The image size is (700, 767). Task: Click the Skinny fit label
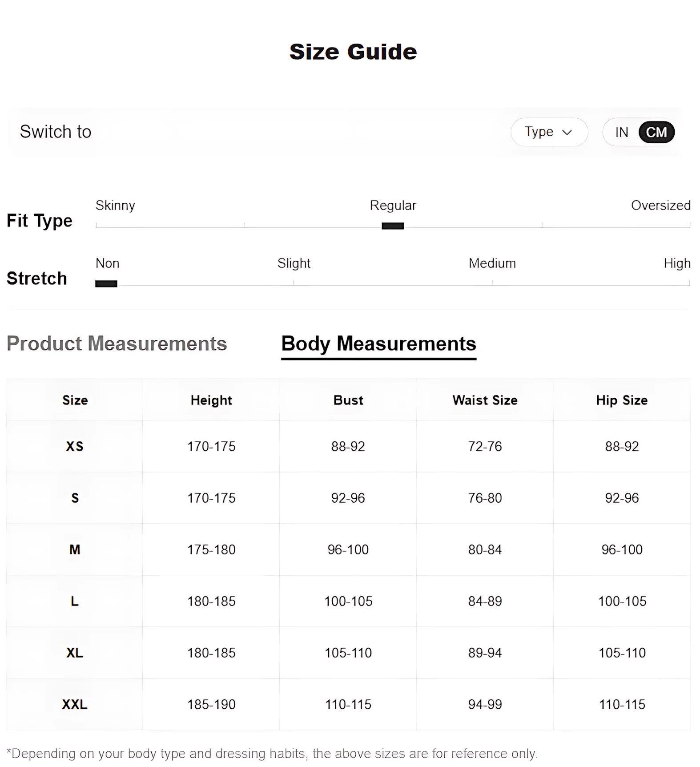[115, 206]
